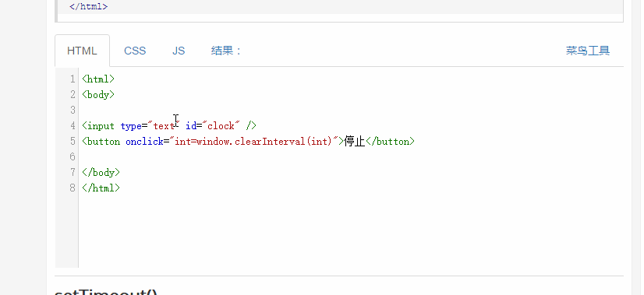The image size is (644, 295).
Task: Open the CSS tab
Action: tap(135, 51)
